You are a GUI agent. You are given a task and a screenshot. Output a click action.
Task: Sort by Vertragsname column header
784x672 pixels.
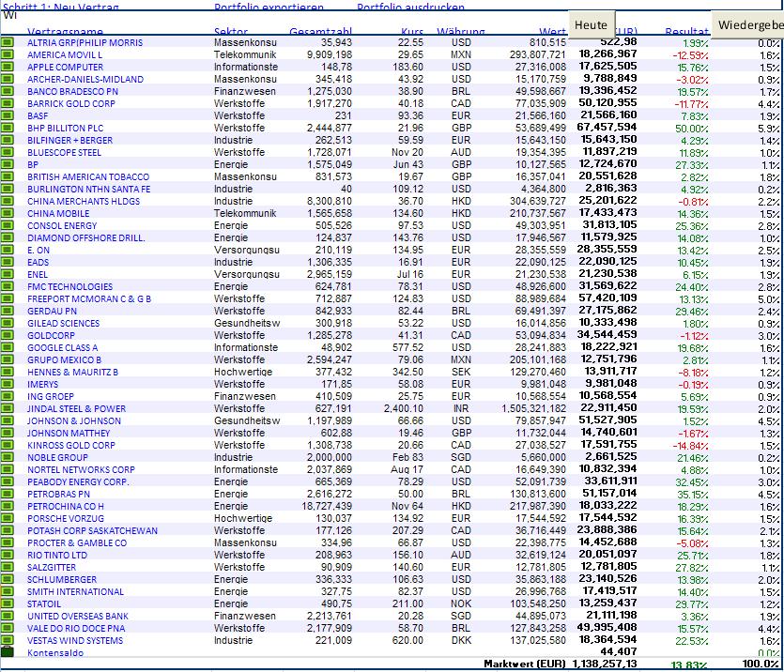(x=65, y=32)
